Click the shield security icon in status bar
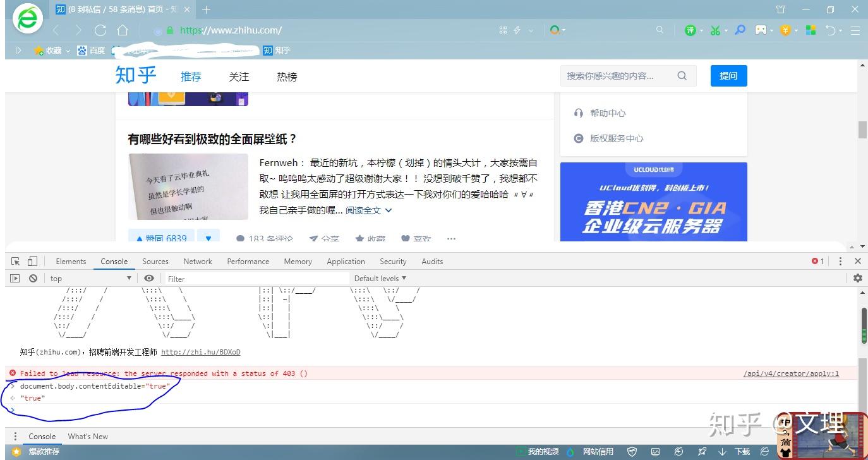The width and height of the screenshot is (868, 460). tap(632, 452)
